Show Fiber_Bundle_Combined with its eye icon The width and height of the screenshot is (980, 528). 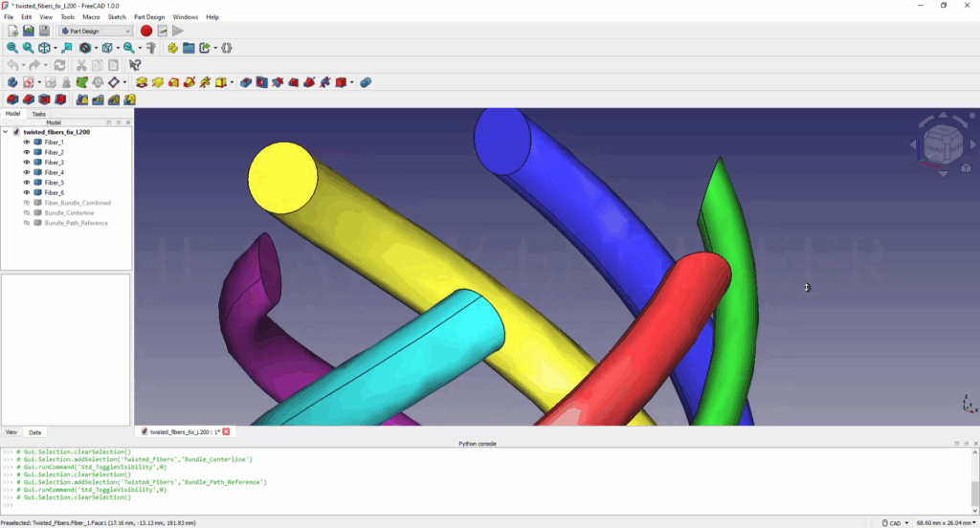pos(26,203)
